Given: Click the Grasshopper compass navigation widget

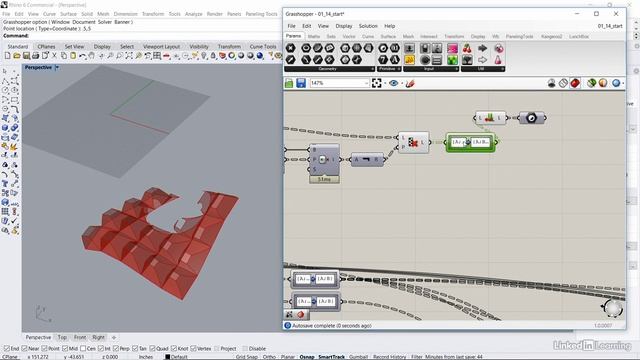Looking at the screenshot, I should (613, 308).
